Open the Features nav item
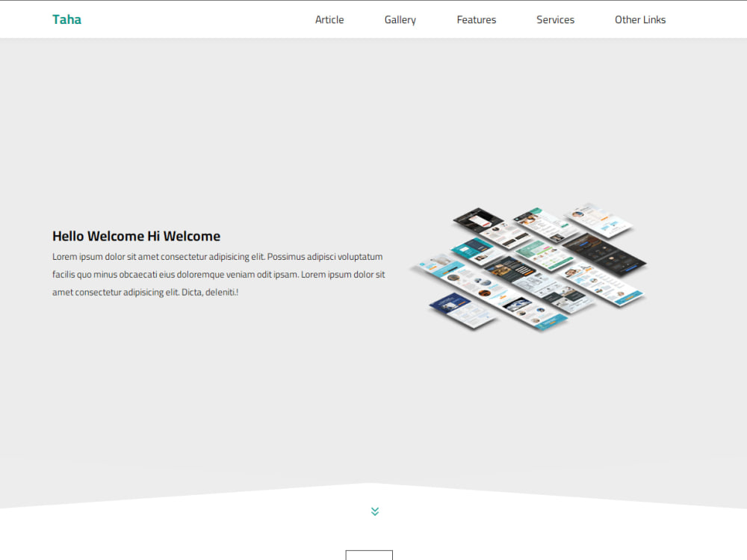This screenshot has width=747, height=560. point(477,19)
